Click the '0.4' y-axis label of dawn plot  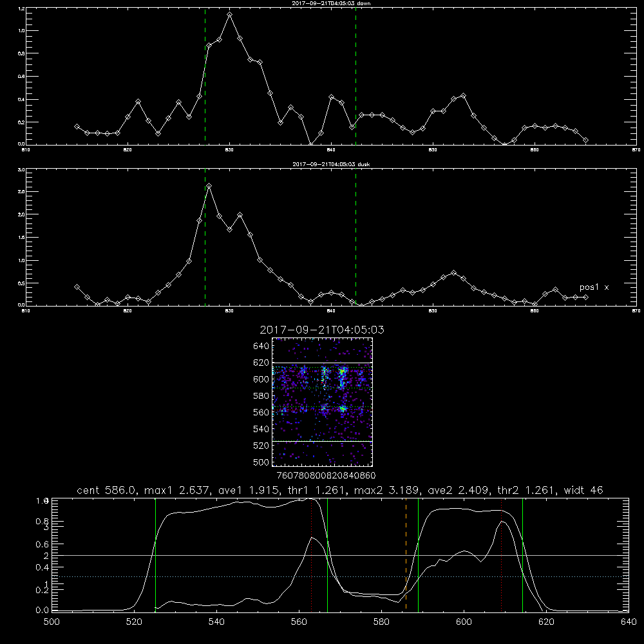[22, 99]
